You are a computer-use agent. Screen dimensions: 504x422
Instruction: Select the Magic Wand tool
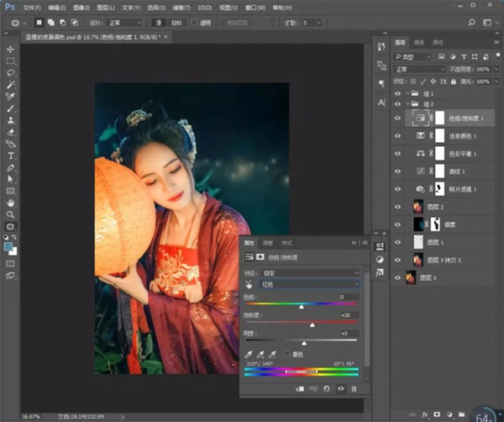pos(11,85)
